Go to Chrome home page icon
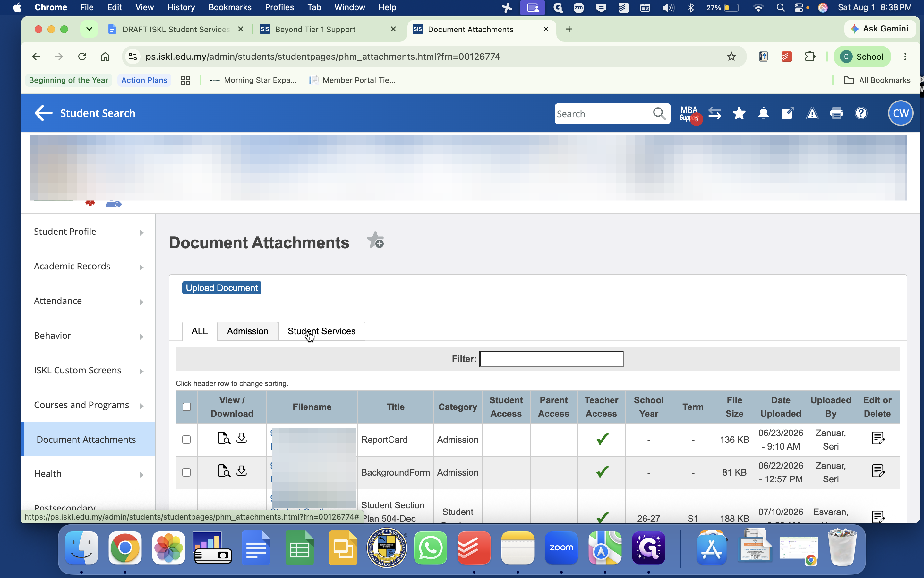924x578 pixels. (x=105, y=57)
